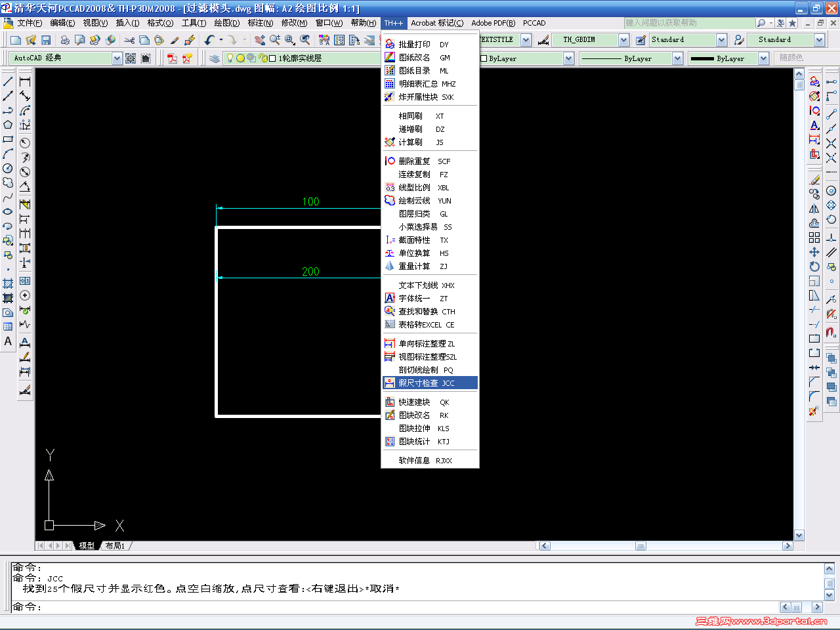Image resolution: width=840 pixels, height=630 pixels.
Task: Expand the TH_GBDIM dimension style dropdown
Action: [623, 40]
